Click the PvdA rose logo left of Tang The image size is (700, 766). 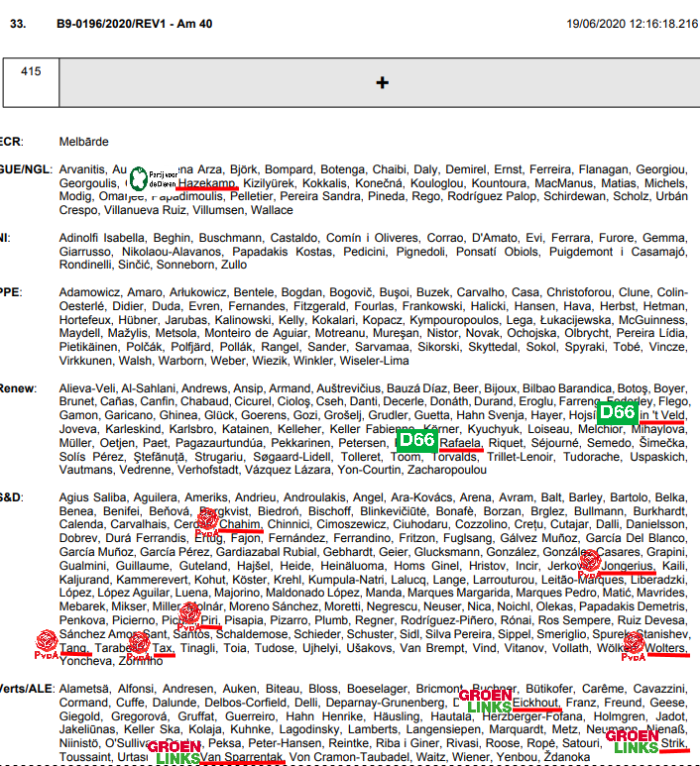coord(47,645)
